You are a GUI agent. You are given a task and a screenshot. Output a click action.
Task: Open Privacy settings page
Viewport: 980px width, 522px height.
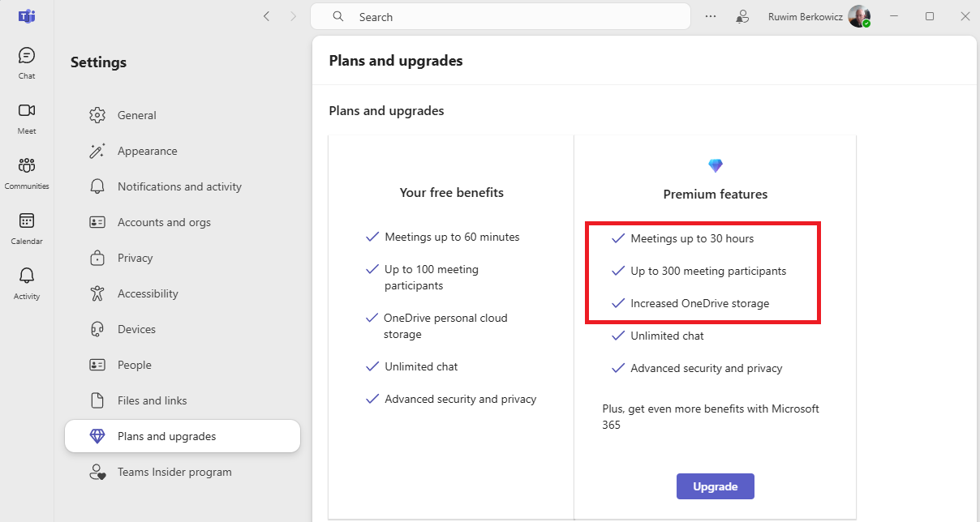(135, 258)
